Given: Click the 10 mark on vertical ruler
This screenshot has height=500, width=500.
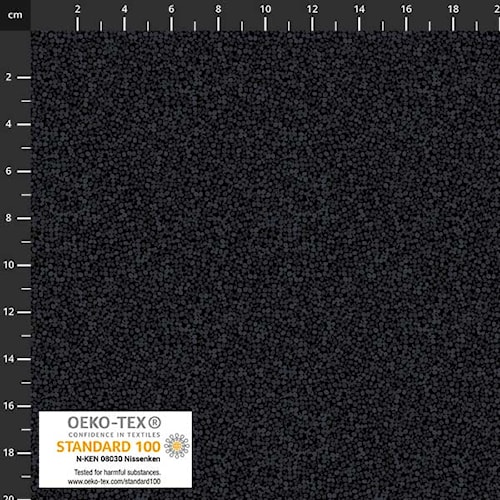Looking at the screenshot, I should [x=9, y=265].
